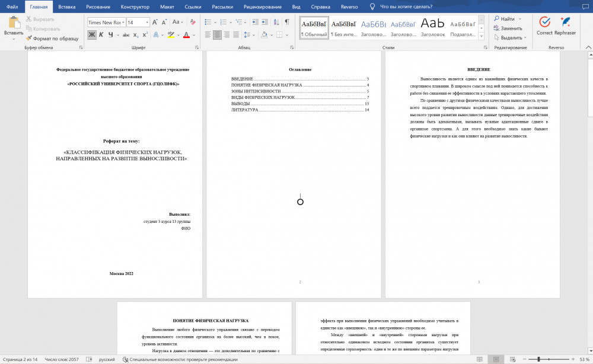Viewport: 593px width, 364px height.
Task: Click the clear formatting eraser icon
Action: pos(193,22)
